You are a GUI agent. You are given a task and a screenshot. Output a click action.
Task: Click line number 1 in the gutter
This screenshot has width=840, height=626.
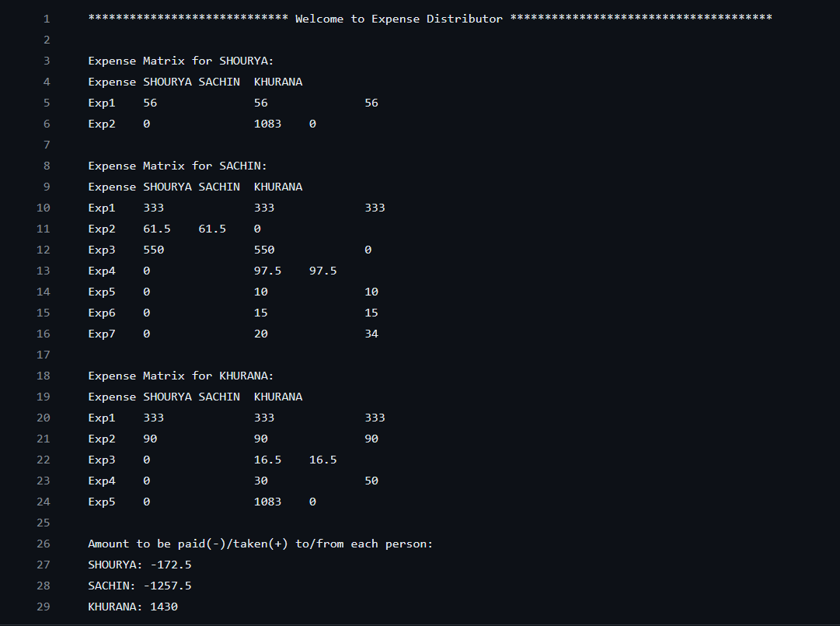tap(46, 19)
